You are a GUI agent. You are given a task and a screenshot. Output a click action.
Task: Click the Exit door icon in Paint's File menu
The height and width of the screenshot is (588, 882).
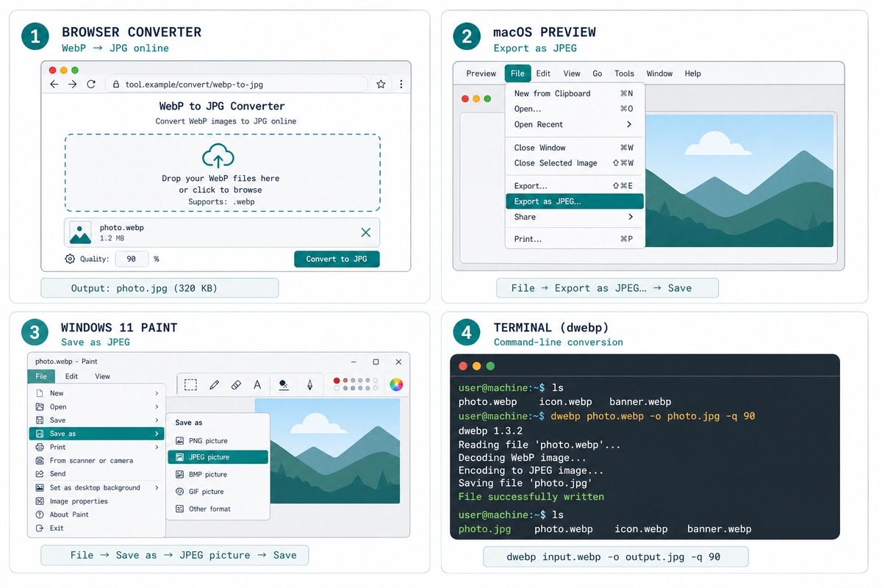(x=40, y=528)
